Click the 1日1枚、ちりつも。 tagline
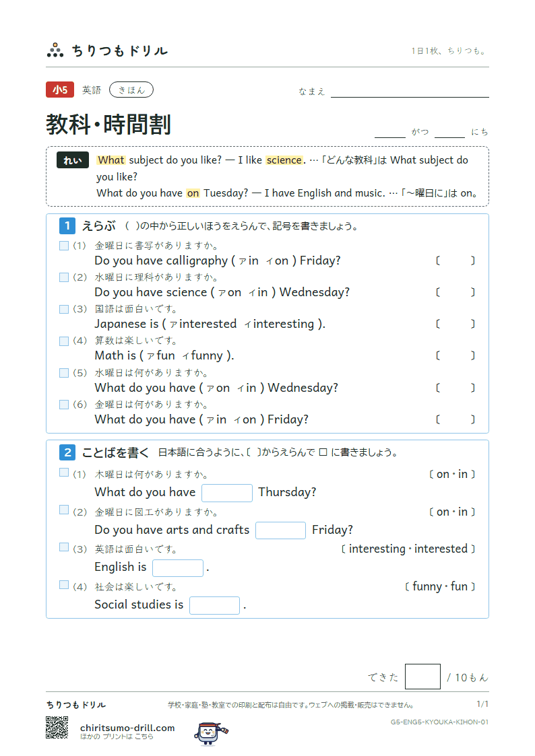535x756 pixels. pos(449,50)
